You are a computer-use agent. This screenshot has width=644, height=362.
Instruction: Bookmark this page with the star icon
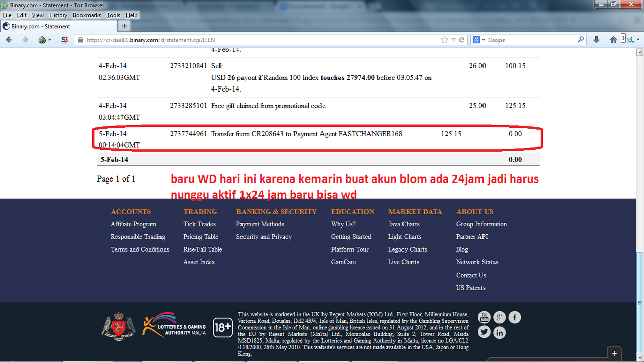click(x=444, y=40)
